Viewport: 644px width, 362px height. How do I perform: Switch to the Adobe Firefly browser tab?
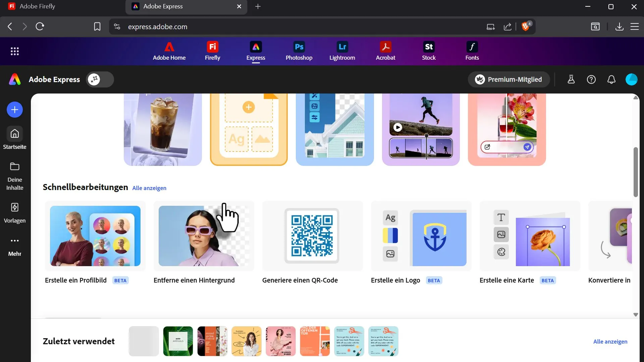[62, 6]
